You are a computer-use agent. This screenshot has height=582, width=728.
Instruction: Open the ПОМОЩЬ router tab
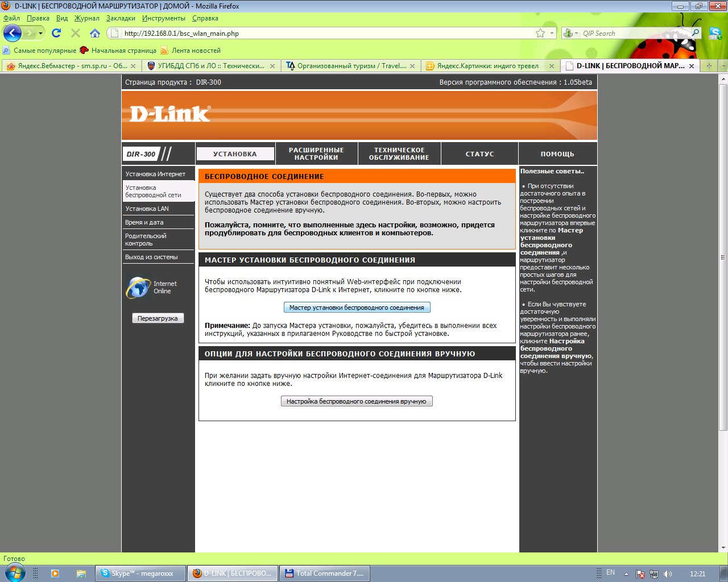(x=557, y=154)
